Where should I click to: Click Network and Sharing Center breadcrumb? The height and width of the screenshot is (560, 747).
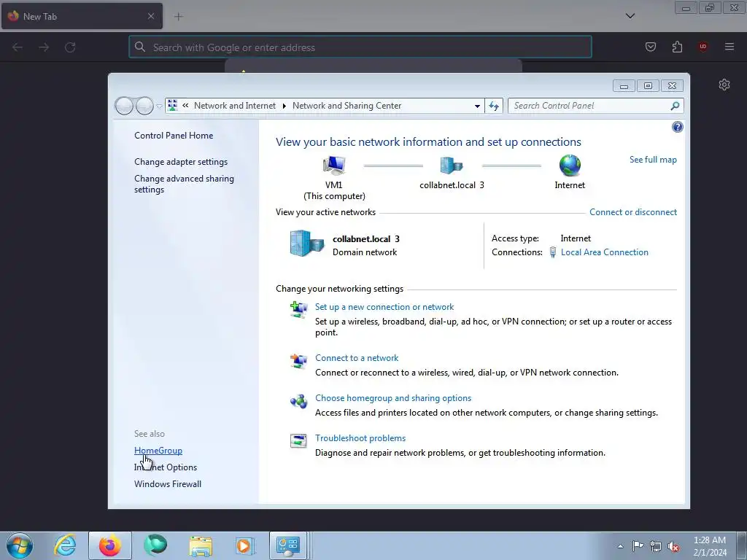347,106
